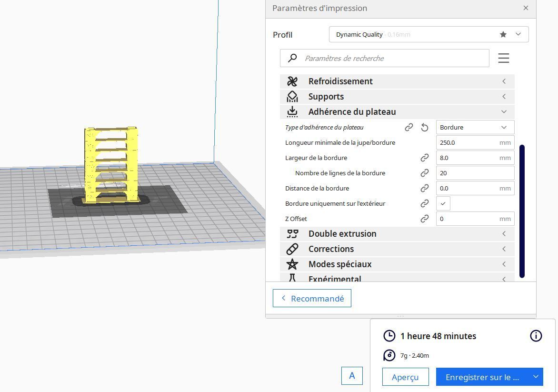Open the Dynamic Quality profile dropdown

429,35
